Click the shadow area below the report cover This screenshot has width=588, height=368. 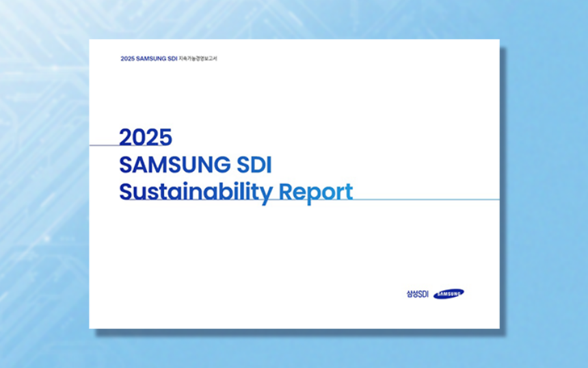pos(294,332)
